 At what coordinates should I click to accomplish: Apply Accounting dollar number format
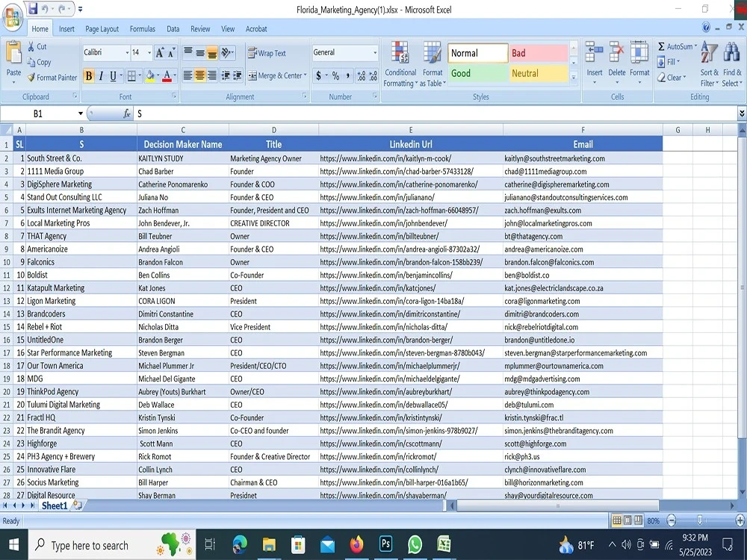[x=318, y=75]
